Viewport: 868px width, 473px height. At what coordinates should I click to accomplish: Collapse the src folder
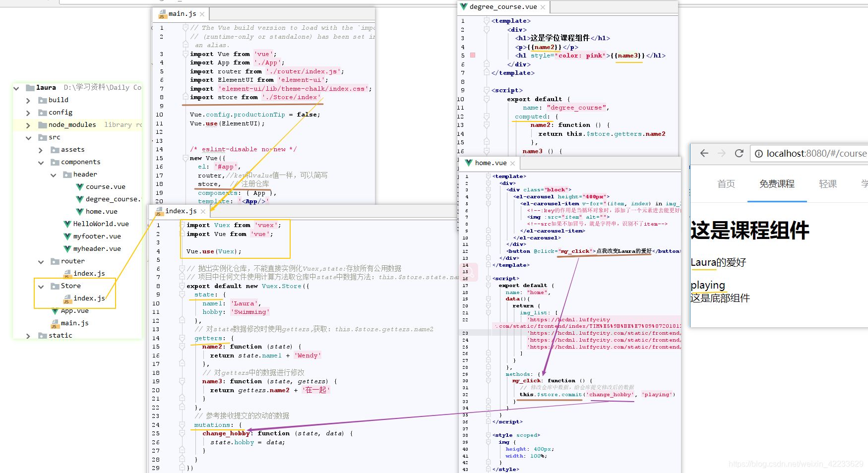click(x=28, y=138)
